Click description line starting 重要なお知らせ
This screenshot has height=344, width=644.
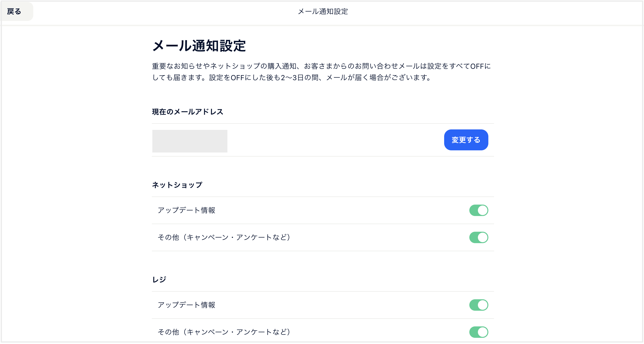322,66
